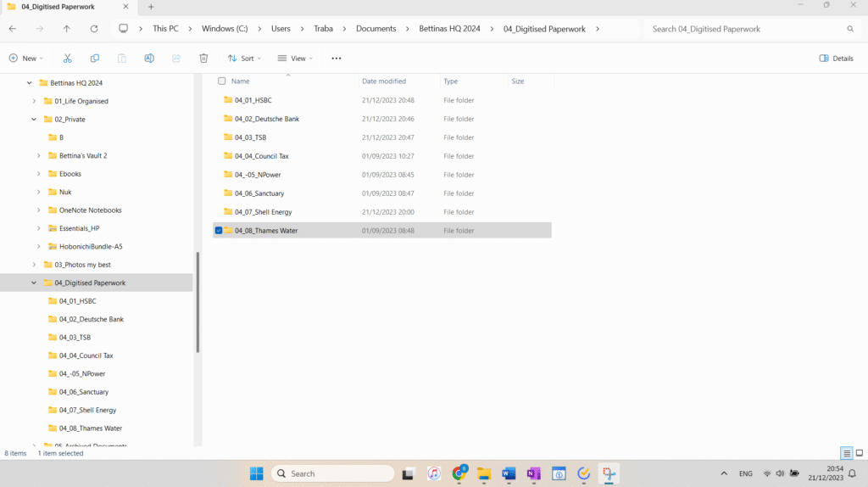This screenshot has height=487, width=868.
Task: Refresh the current folder view
Action: (x=94, y=29)
